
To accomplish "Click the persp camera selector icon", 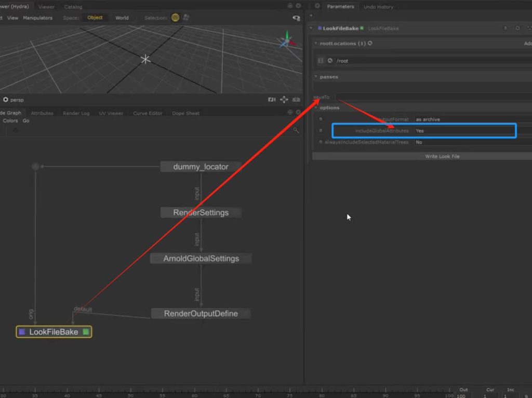I will point(6,100).
